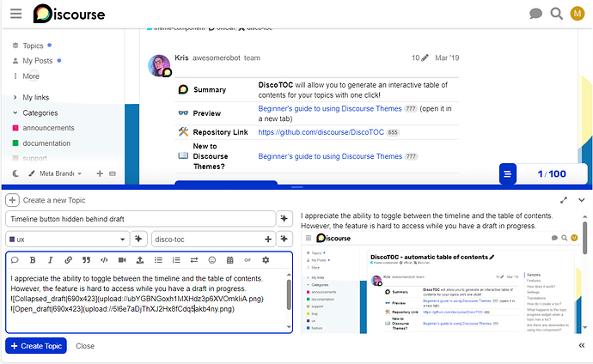
Task: Click the composer editor scrollbar
Action: point(289,301)
